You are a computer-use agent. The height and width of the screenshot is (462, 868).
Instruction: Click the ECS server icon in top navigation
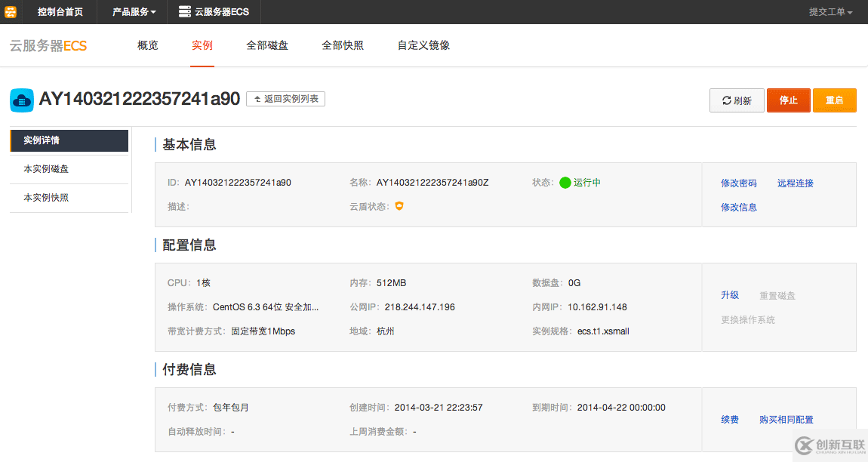point(184,12)
